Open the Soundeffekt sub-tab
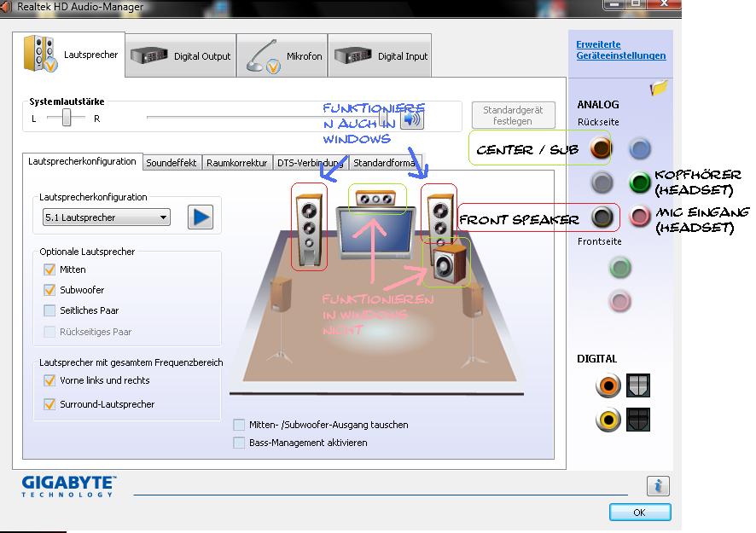This screenshot has width=756, height=533. [172, 163]
